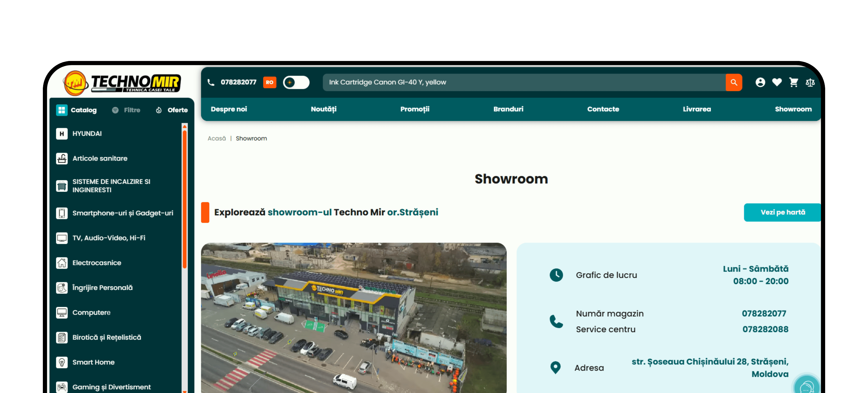Click the Smartphone-uri category icon
This screenshot has height=393, width=868.
pyautogui.click(x=62, y=213)
